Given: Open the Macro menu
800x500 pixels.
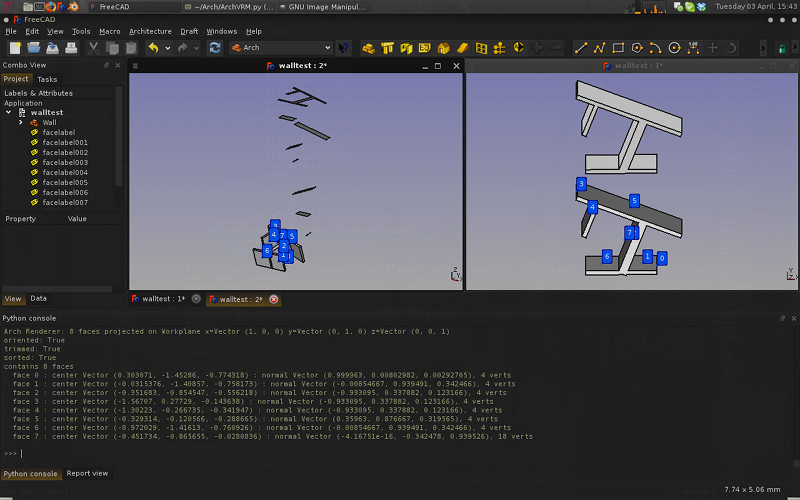Looking at the screenshot, I should (110, 31).
